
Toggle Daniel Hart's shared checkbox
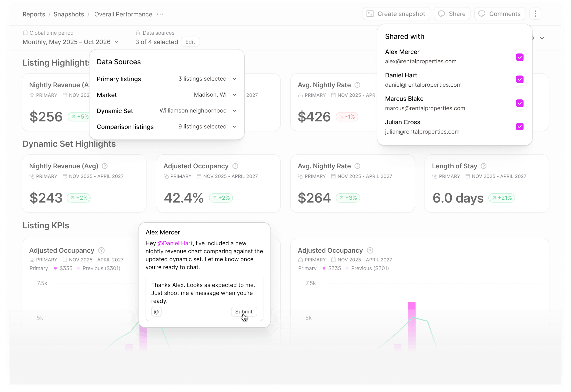[520, 79]
